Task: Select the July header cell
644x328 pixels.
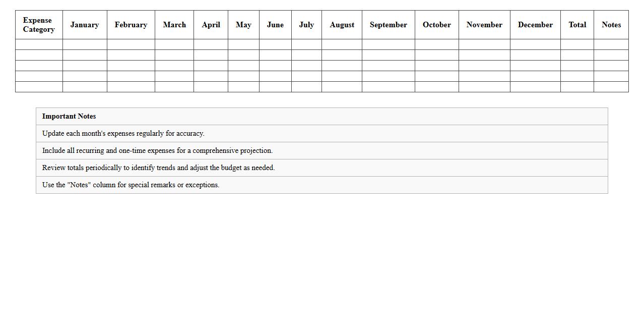Action: pos(306,25)
